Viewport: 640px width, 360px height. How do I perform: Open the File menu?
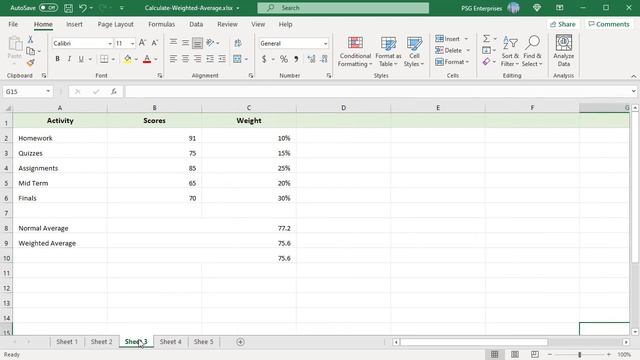pyautogui.click(x=13, y=24)
